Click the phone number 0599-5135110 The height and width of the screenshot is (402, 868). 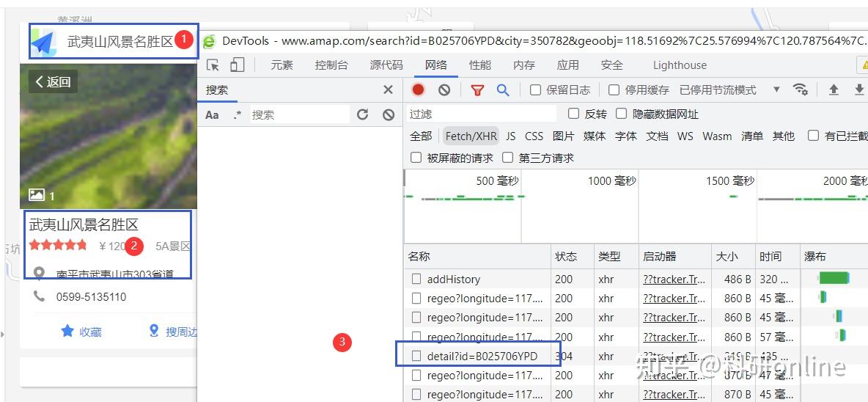tap(92, 297)
